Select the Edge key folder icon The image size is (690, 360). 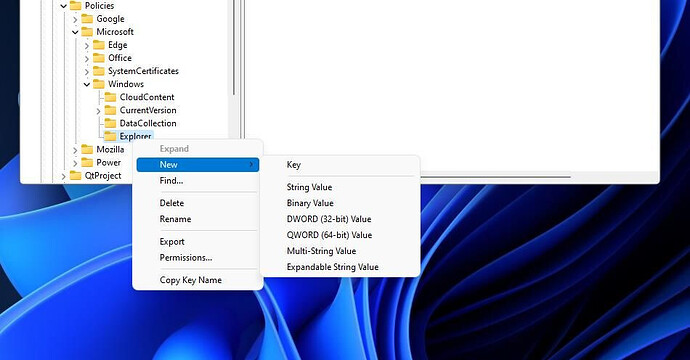tap(99, 45)
